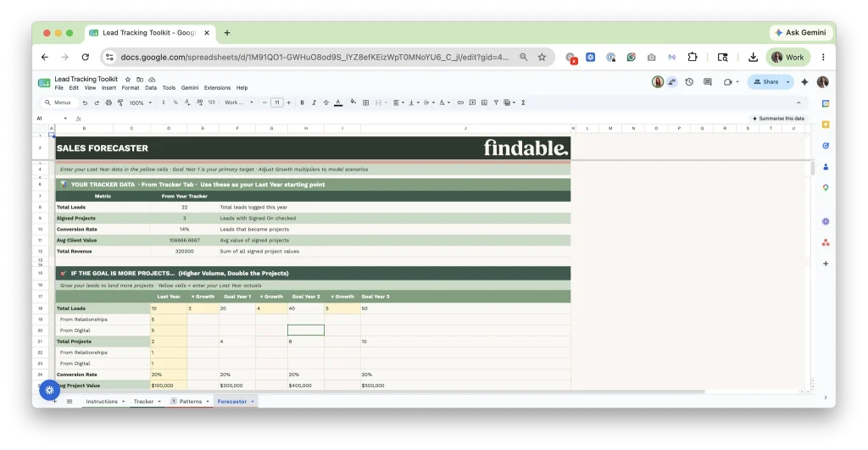Insert a link
868x450 pixels.
(x=460, y=103)
